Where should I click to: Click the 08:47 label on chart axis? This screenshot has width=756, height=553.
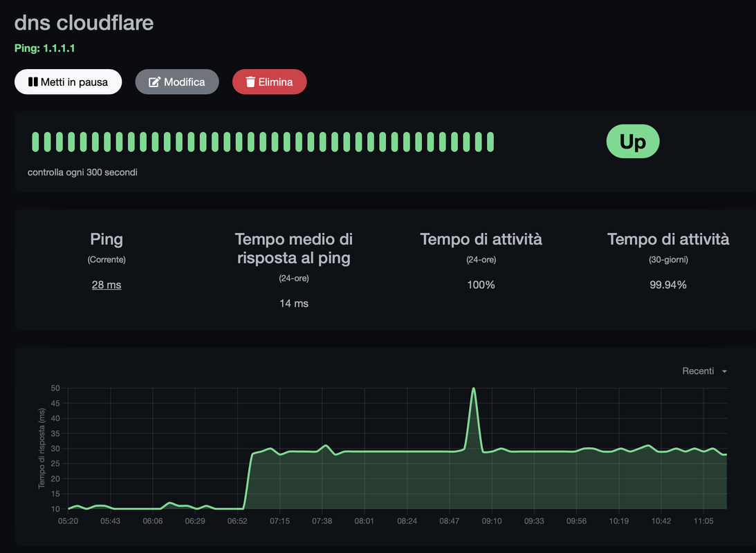tap(450, 521)
